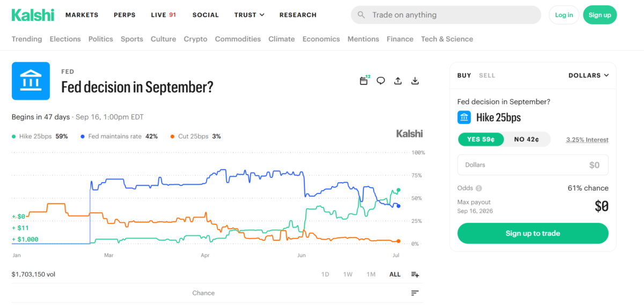This screenshot has width=644, height=305.
Task: Open the DOLLARS currency dropdown
Action: point(589,76)
